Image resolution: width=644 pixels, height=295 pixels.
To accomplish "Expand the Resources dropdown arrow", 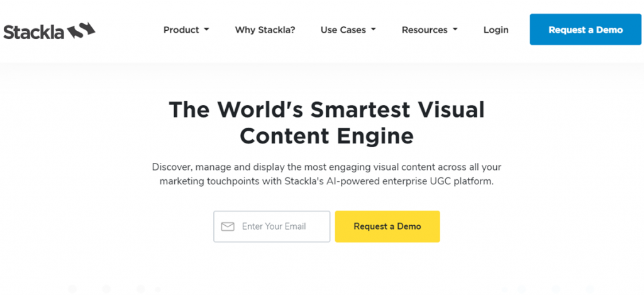I will 455,30.
